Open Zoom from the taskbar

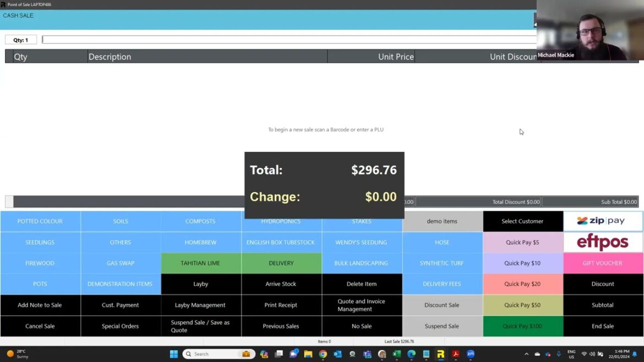coord(470,354)
